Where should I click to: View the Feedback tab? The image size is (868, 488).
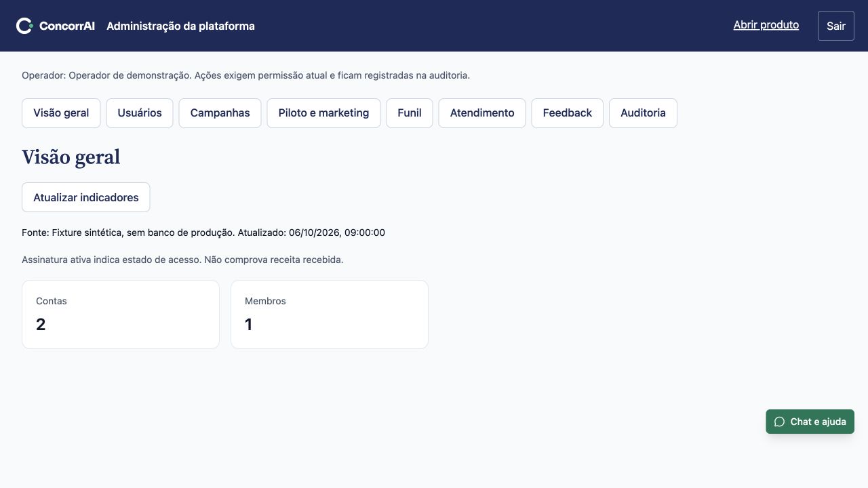tap(568, 113)
